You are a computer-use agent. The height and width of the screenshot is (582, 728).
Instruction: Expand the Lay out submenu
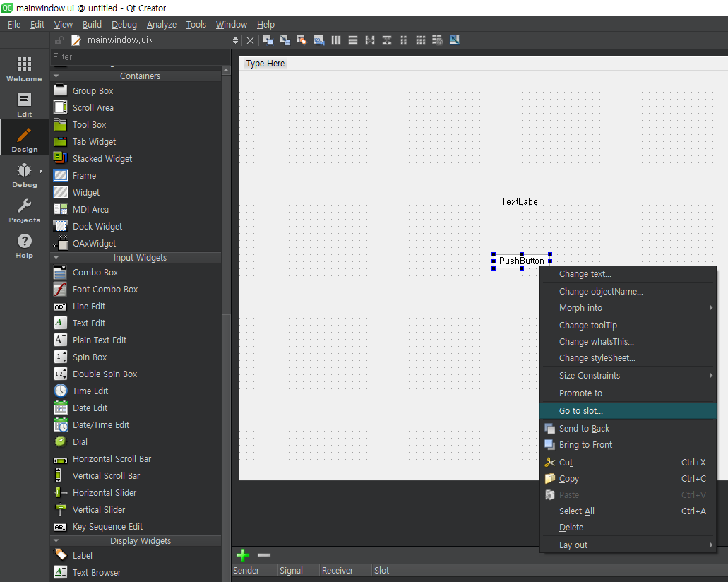pos(628,545)
